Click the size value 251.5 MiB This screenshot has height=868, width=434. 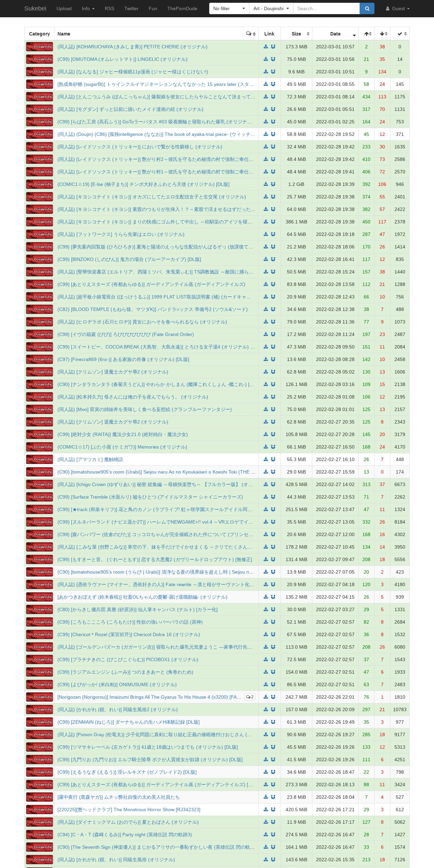tap(296, 509)
